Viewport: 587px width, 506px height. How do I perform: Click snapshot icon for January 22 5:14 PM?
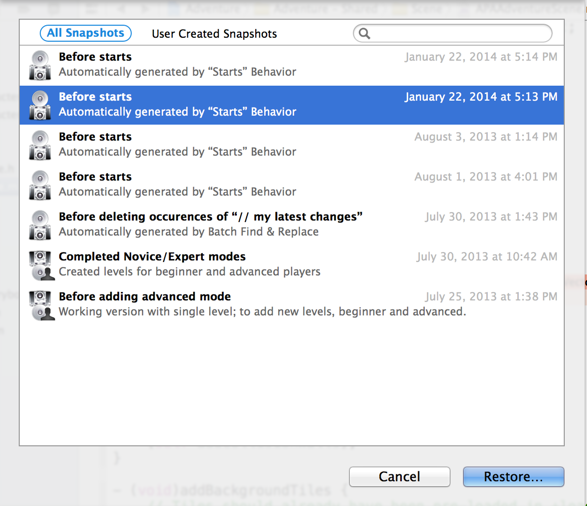(40, 65)
